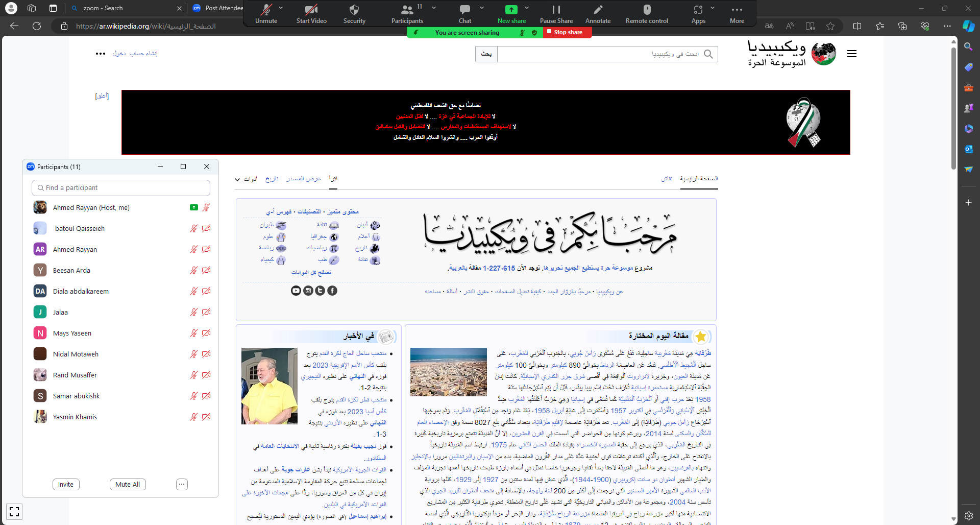This screenshot has height=525, width=980.
Task: Open Zoom Security options
Action: pos(354,13)
